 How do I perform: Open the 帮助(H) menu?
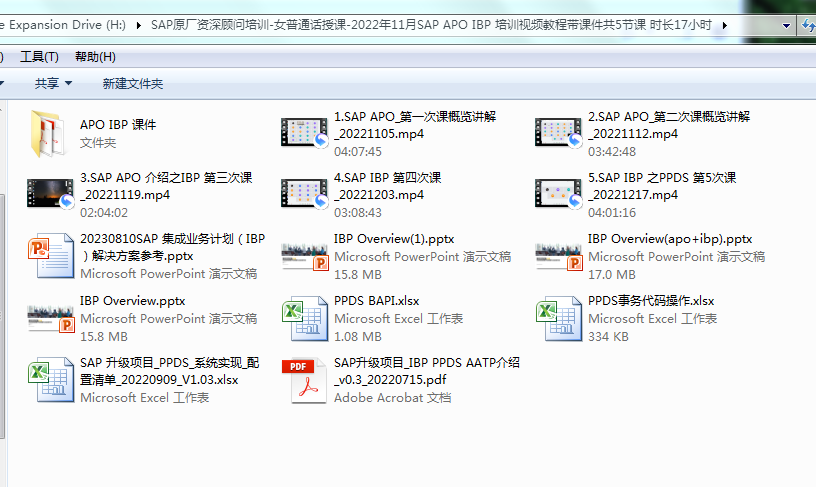[x=95, y=57]
